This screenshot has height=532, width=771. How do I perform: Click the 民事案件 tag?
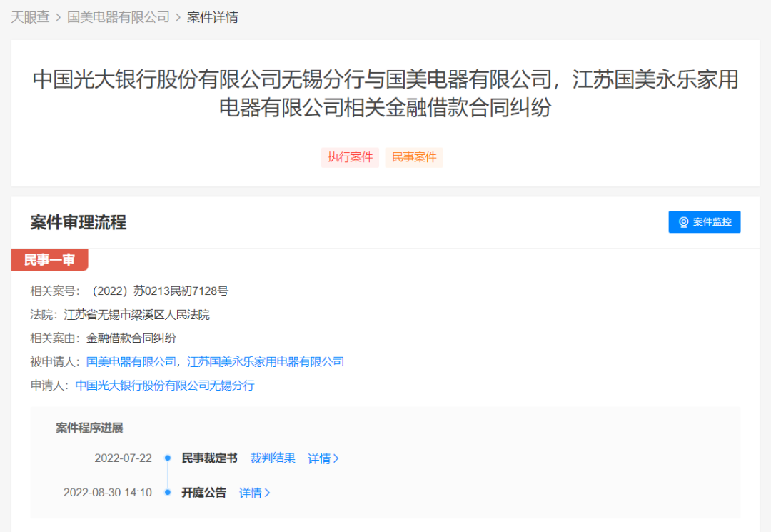(414, 157)
